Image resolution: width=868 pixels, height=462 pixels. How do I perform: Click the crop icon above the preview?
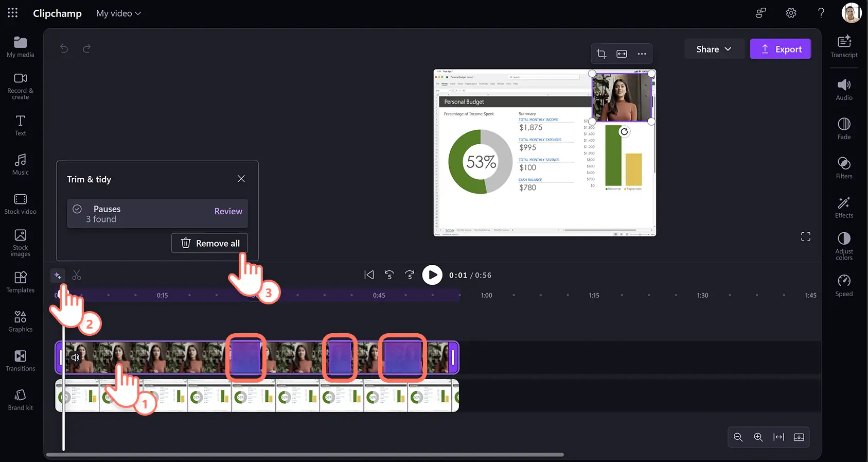coord(601,54)
